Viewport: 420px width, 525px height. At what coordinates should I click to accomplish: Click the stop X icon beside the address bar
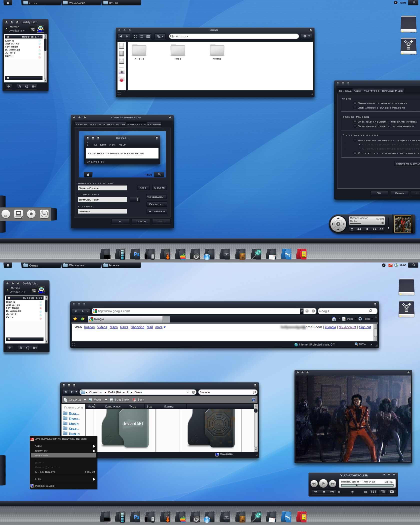pyautogui.click(x=313, y=311)
